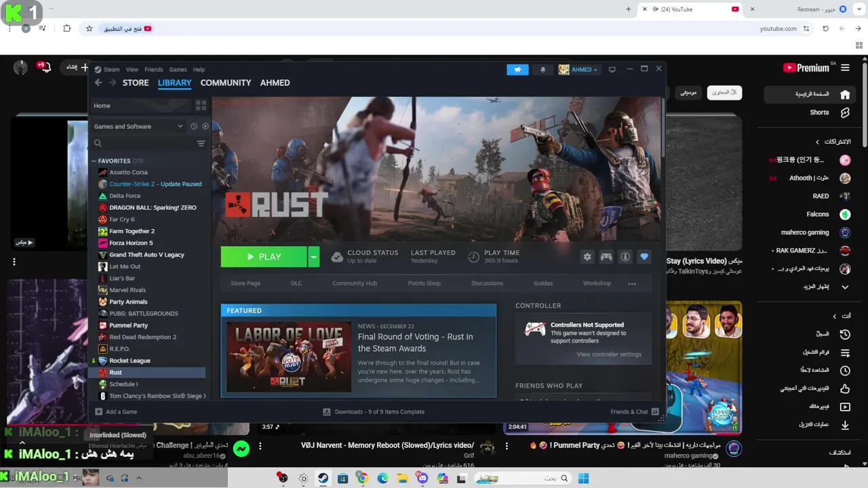Image resolution: width=868 pixels, height=488 pixels.
Task: Reload the Chrome page
Action: pos(825,28)
